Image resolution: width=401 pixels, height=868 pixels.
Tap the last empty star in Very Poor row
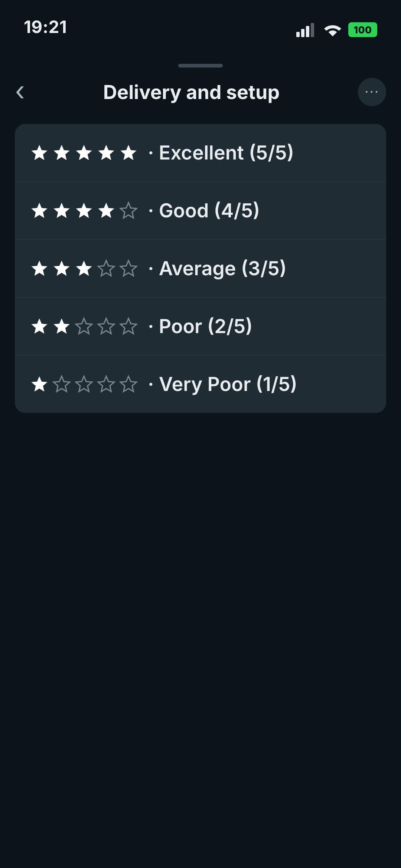coord(128,384)
